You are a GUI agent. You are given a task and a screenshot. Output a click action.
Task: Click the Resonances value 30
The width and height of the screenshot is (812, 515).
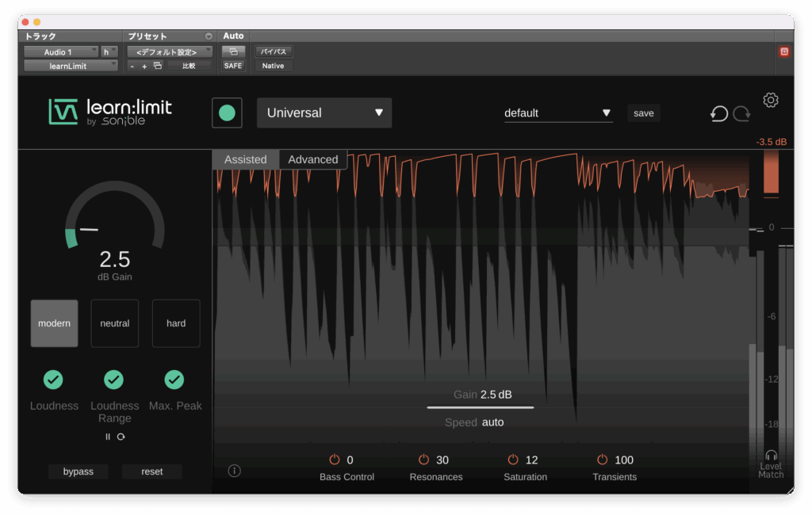tap(442, 460)
